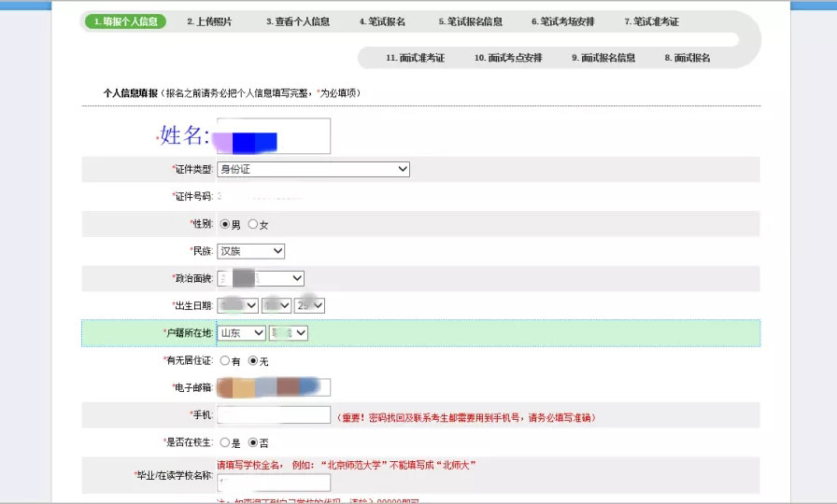Expand the 户籍所在地 province dropdown 山东

[241, 333]
